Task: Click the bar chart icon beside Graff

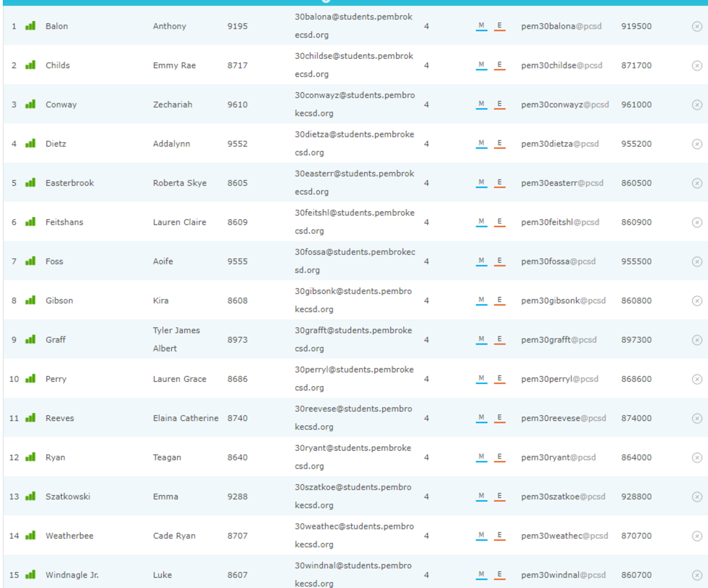Action: (x=30, y=339)
